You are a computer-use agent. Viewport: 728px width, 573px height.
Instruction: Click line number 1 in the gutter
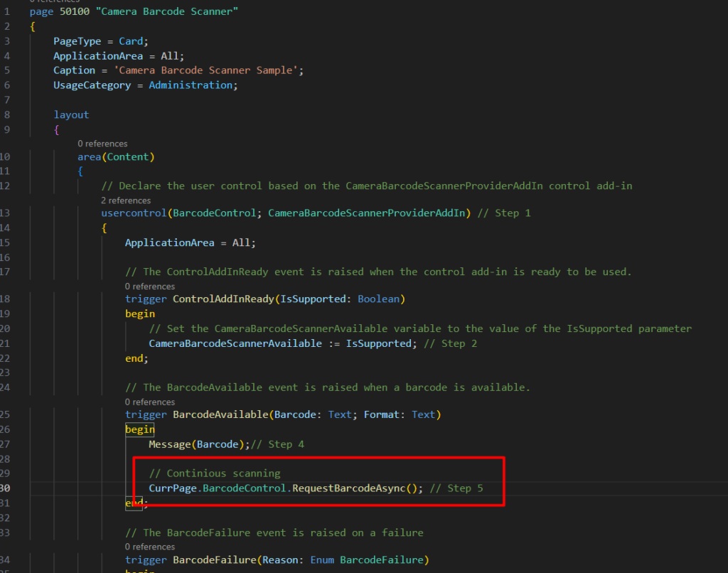[x=6, y=12]
